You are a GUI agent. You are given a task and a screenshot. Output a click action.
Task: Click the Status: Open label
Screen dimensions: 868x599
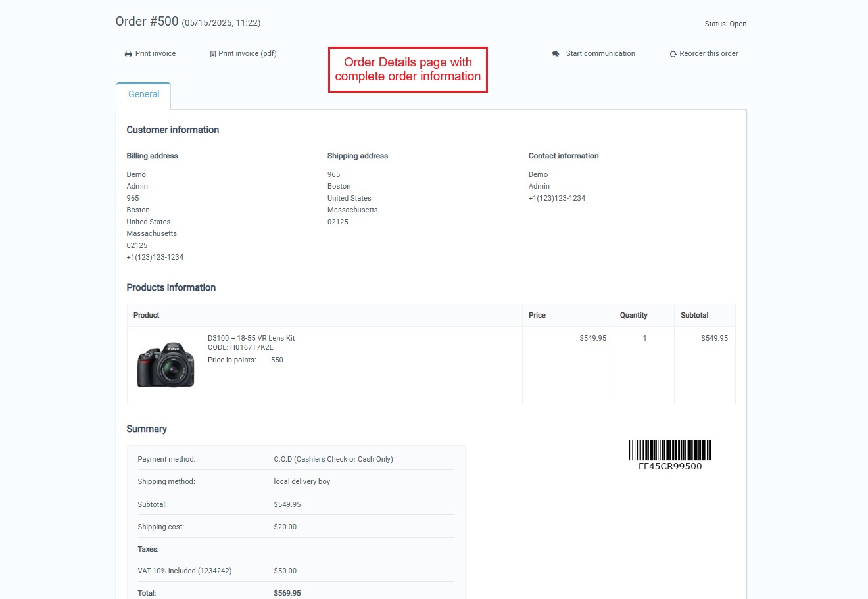(x=725, y=24)
